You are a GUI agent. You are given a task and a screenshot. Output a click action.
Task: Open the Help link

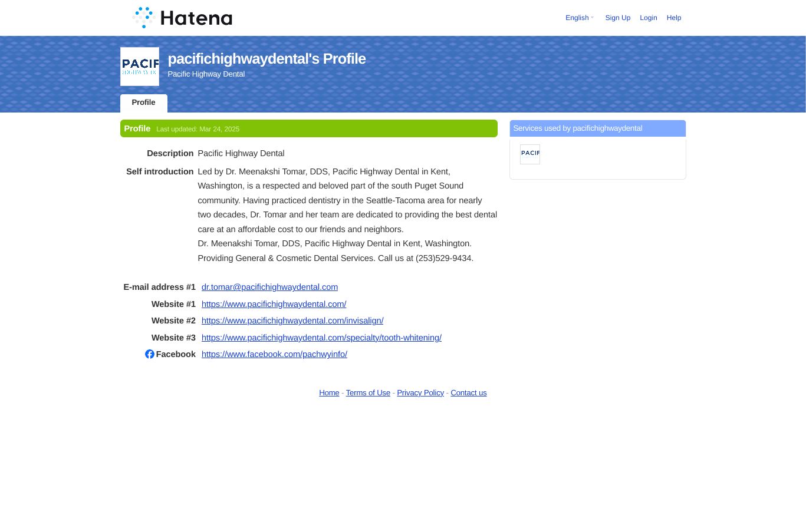[x=673, y=18]
